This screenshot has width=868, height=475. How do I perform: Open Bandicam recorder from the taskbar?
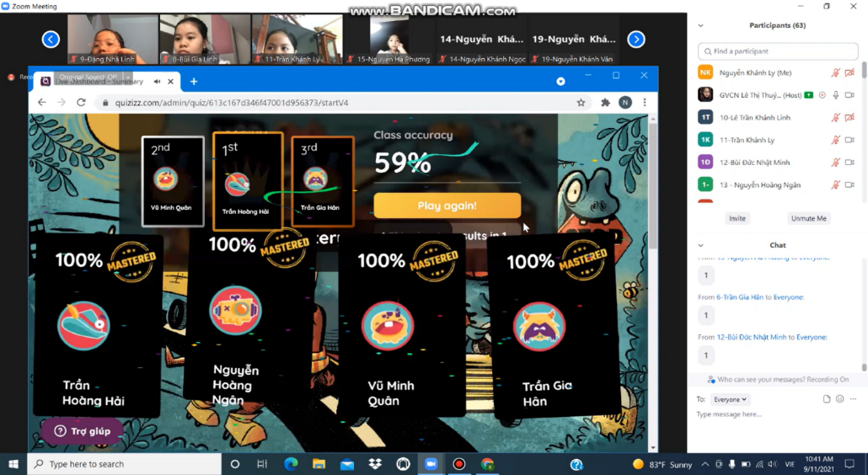coord(459,464)
